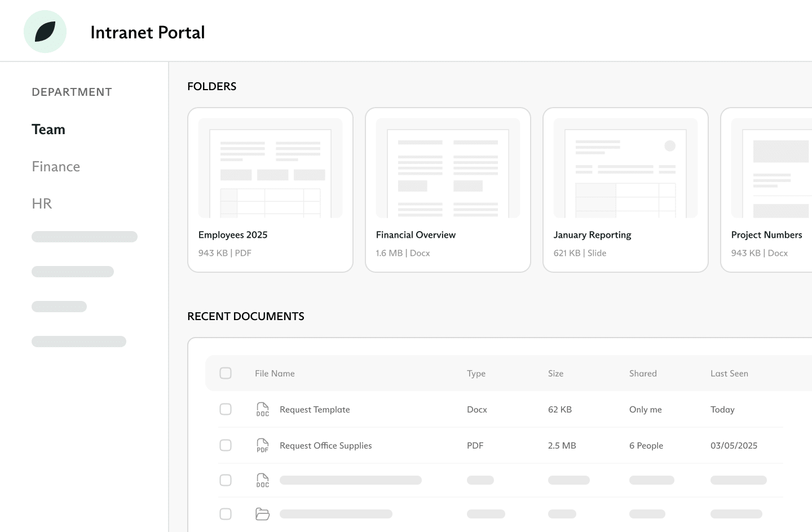Open the Employees 2025 folder thumbnail
This screenshot has height=532, width=812.
[270, 168]
